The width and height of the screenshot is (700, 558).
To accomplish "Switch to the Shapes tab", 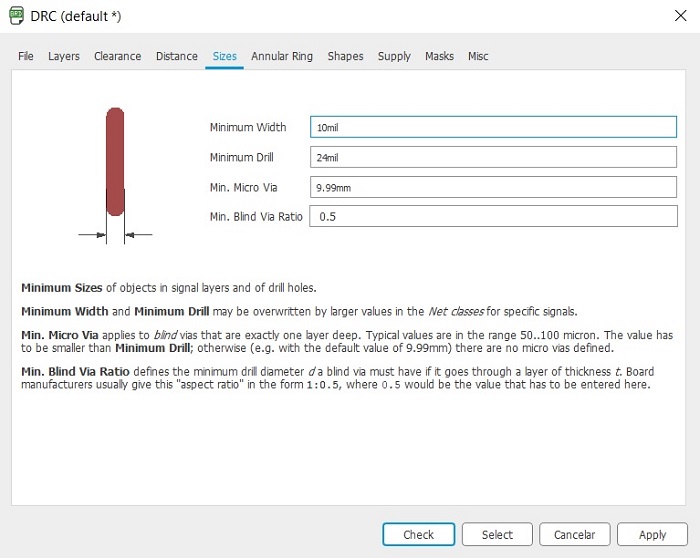I will 346,56.
